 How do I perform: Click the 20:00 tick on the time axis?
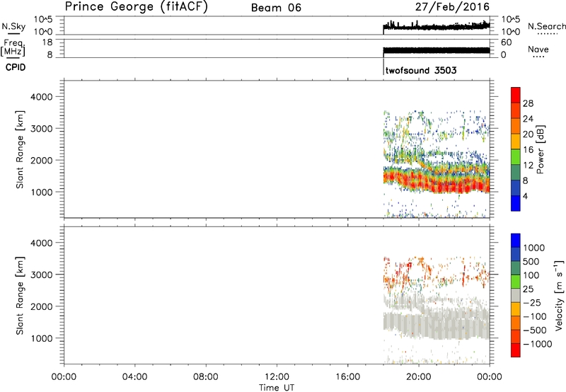[x=419, y=376]
